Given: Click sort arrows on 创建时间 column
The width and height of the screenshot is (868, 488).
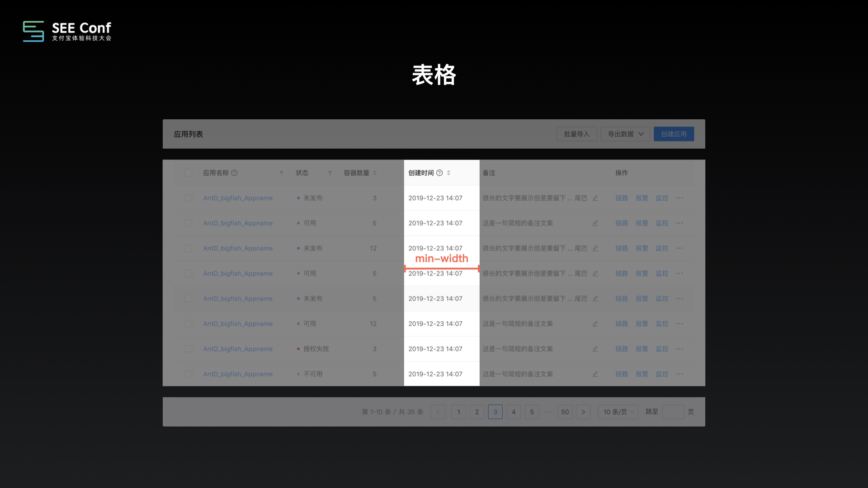Looking at the screenshot, I should point(448,173).
